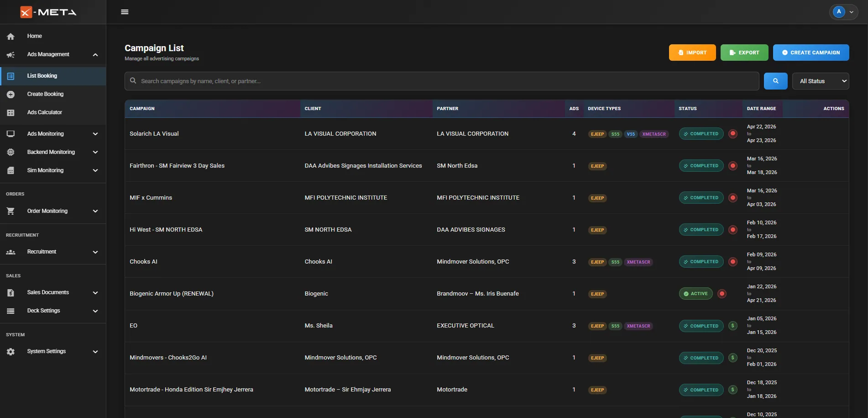Open List Booking page
The width and height of the screenshot is (868, 418).
(53, 76)
